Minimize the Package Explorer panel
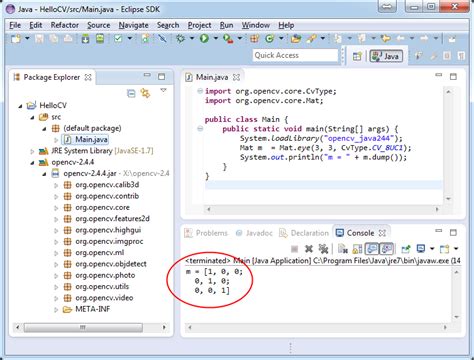This screenshot has height=360, width=474. pyautogui.click(x=147, y=75)
